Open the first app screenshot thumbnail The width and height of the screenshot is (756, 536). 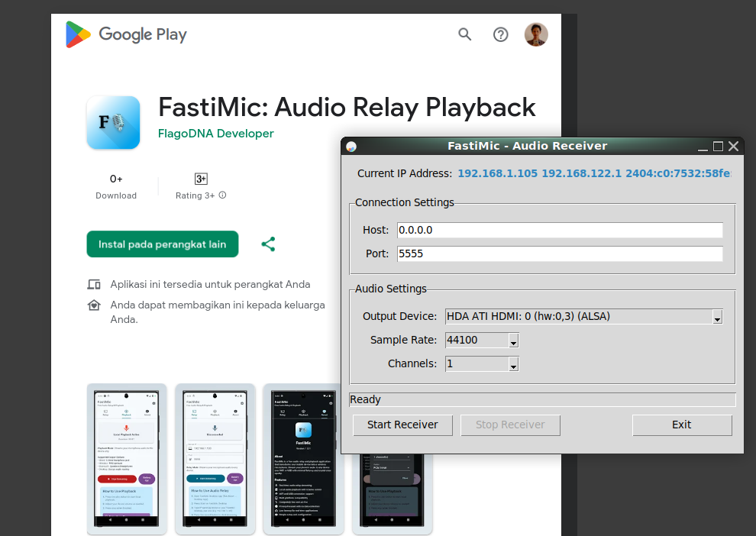127,458
